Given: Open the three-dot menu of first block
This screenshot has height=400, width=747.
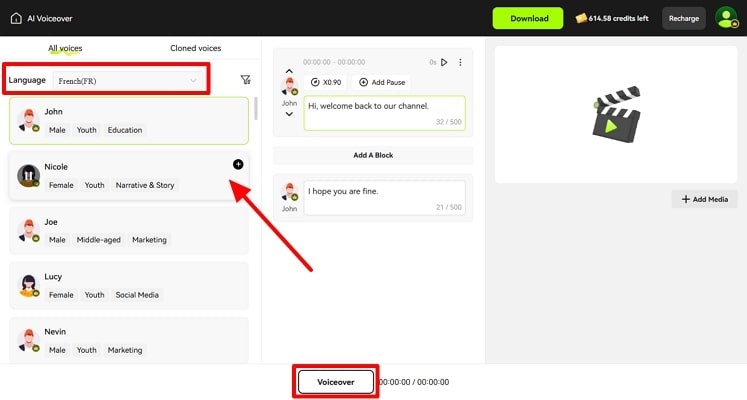Looking at the screenshot, I should coord(460,62).
